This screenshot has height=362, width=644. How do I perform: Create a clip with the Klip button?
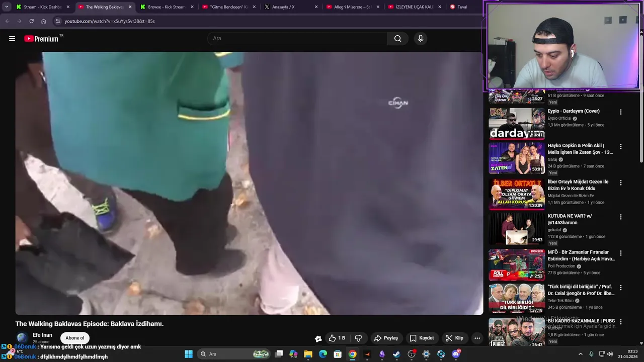pos(454,338)
